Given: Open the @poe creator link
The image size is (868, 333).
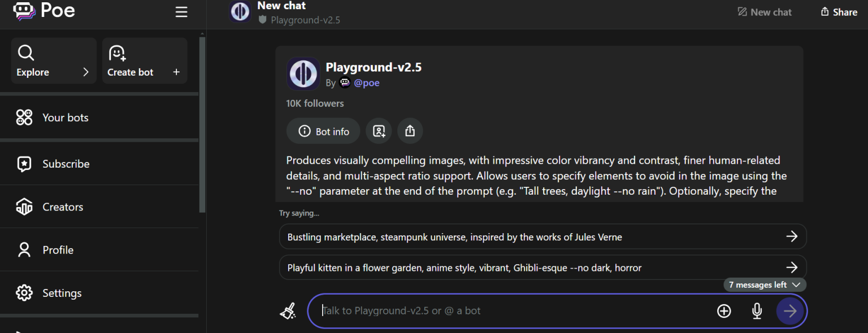Looking at the screenshot, I should (367, 82).
